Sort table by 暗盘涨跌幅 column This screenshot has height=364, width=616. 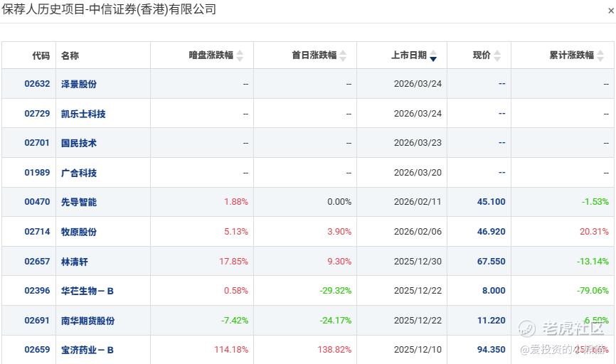[x=240, y=55]
